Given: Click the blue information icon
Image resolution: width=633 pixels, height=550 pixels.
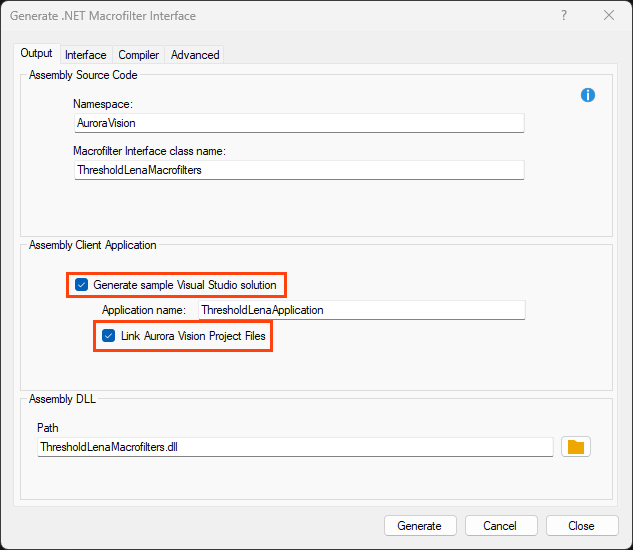Looking at the screenshot, I should (588, 95).
